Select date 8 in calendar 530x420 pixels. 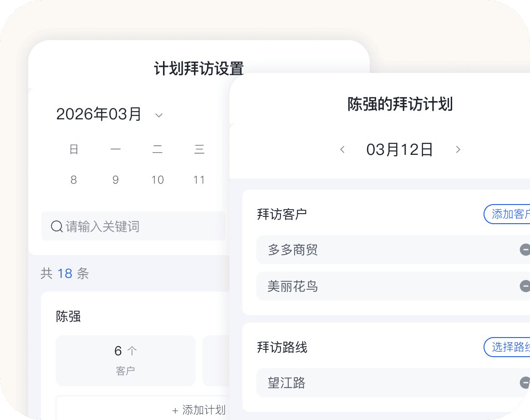74,180
